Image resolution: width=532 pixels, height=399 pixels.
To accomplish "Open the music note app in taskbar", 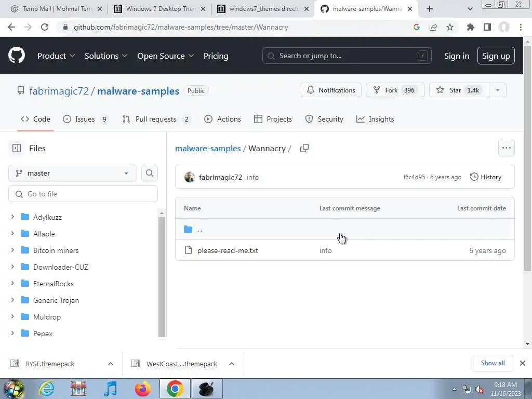I will tap(110, 389).
